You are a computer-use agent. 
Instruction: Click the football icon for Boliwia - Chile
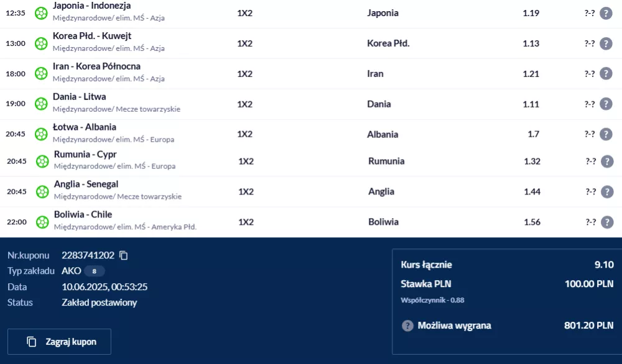click(42, 222)
